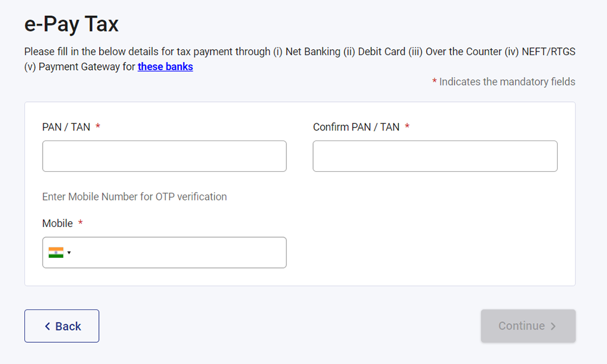
Task: Click the "Confirm PAN / TAN" label
Action: point(356,127)
